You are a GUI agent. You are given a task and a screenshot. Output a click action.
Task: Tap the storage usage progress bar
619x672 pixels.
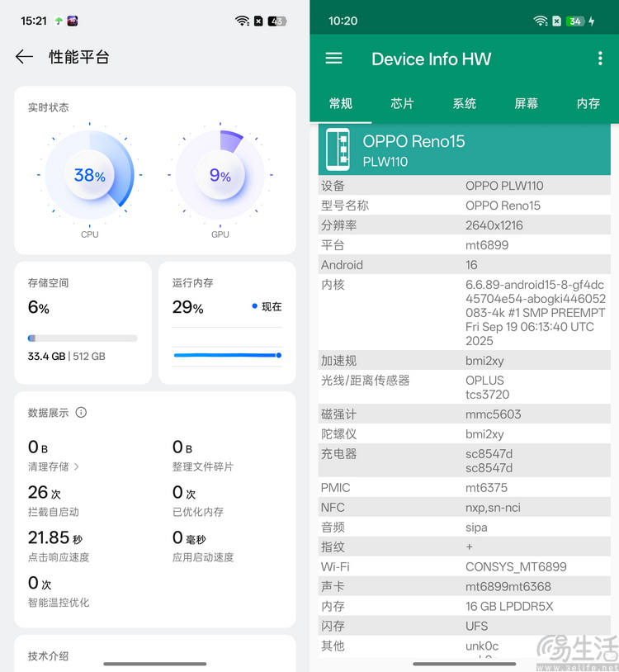coord(83,338)
